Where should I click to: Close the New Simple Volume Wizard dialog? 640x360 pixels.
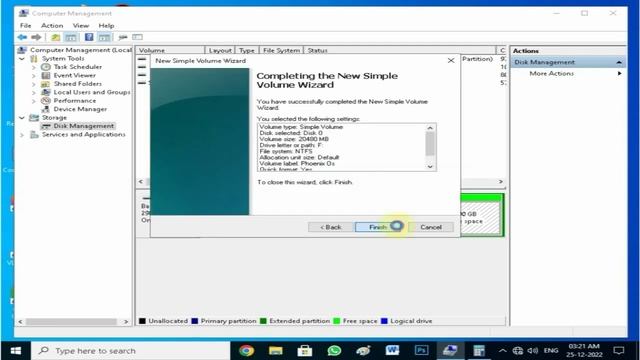click(x=451, y=60)
